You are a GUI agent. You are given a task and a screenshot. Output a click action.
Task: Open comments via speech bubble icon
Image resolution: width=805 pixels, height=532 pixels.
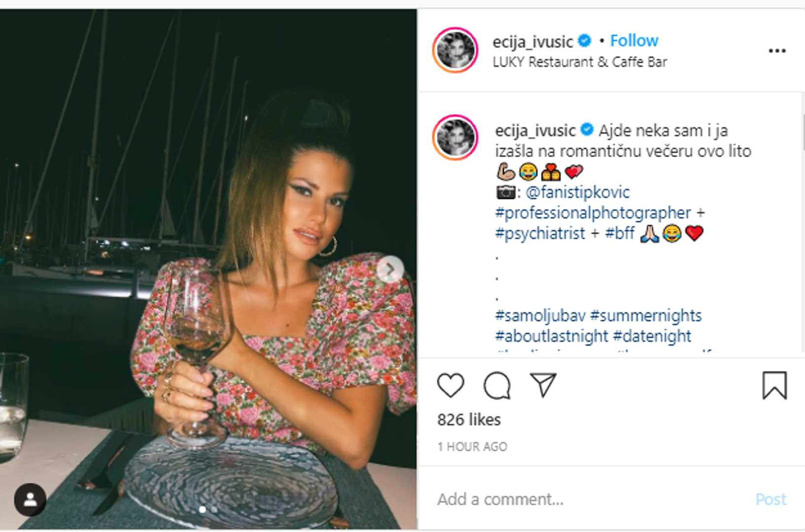click(x=496, y=385)
